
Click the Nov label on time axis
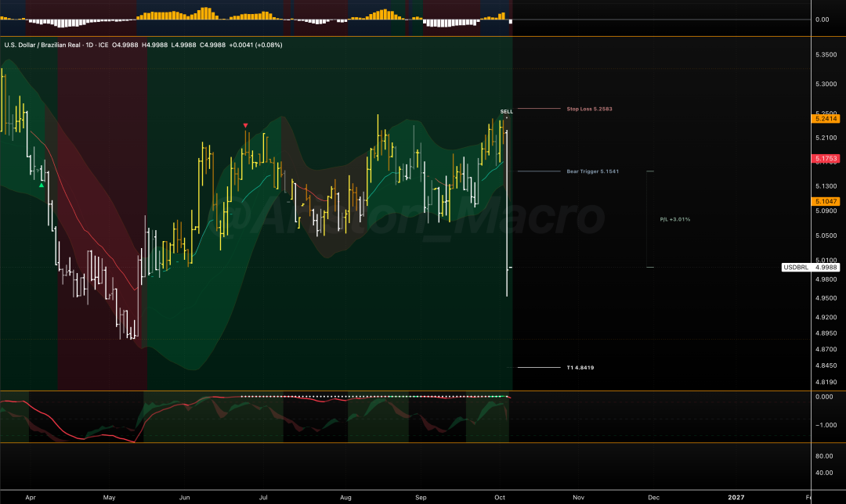[578, 498]
